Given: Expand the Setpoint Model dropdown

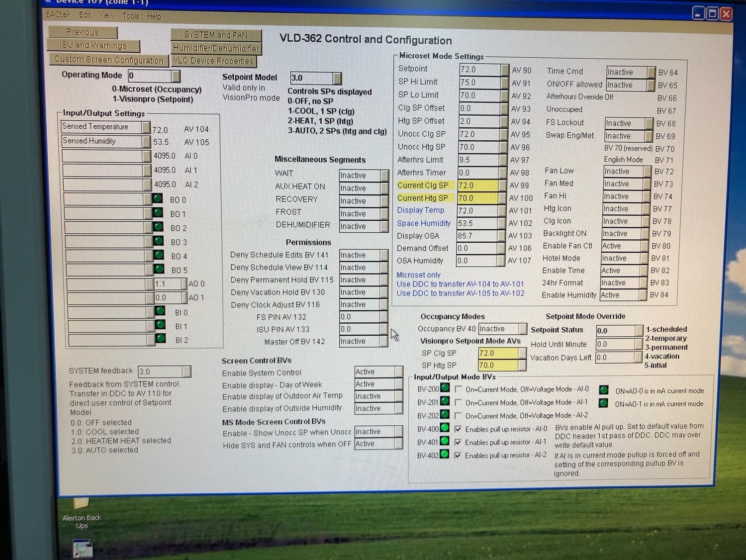Looking at the screenshot, I should click(x=337, y=78).
